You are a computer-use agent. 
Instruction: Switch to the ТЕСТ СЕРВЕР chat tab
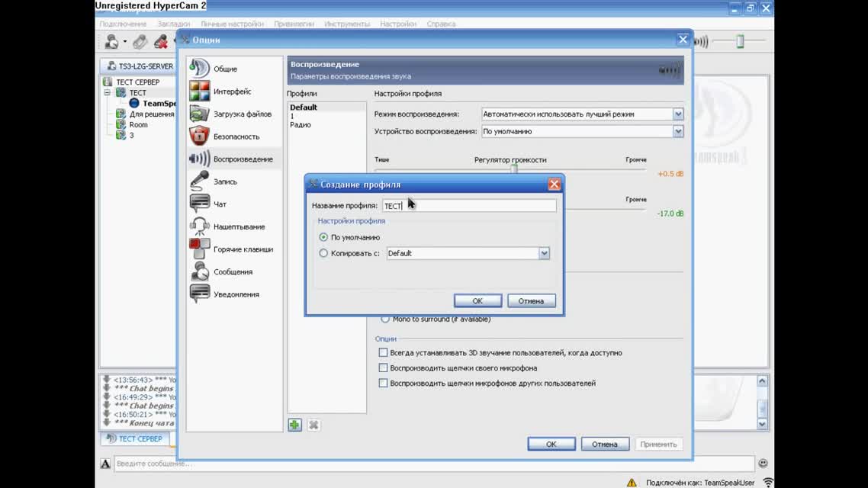(x=136, y=438)
